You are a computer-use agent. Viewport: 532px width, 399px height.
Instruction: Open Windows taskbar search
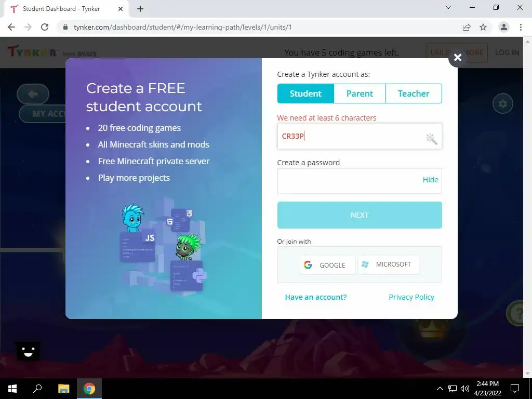37,389
